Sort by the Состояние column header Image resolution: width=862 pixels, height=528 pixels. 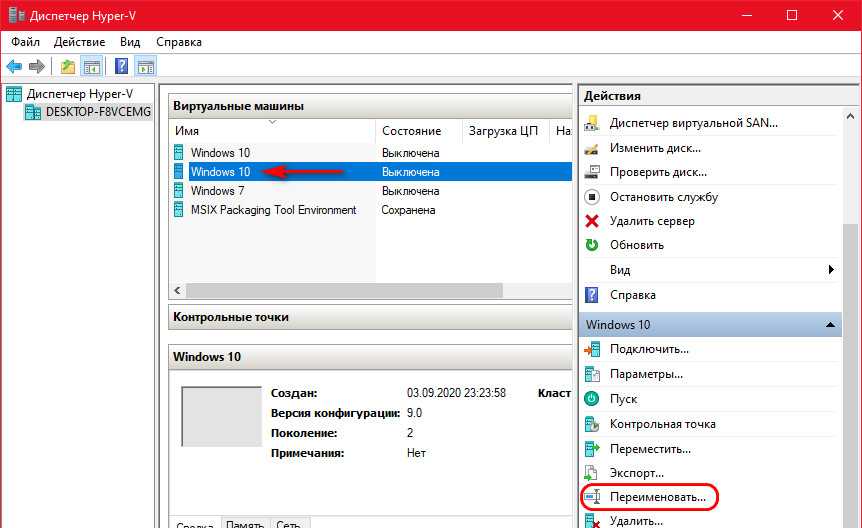411,131
